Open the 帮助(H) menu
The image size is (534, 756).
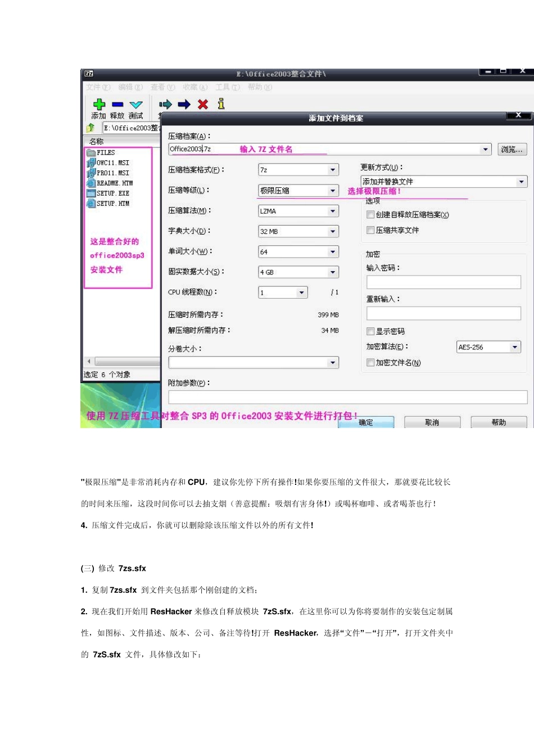point(260,87)
